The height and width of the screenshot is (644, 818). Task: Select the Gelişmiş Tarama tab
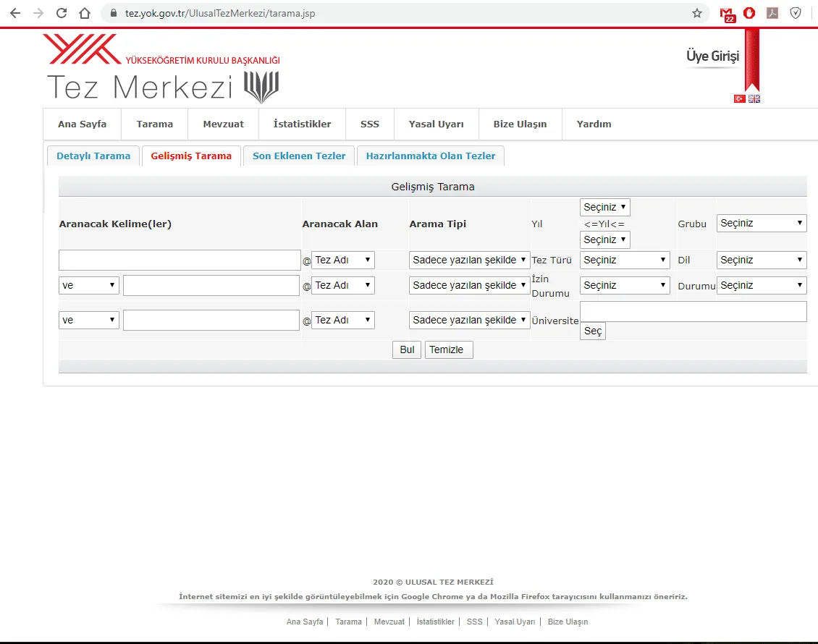pos(191,156)
